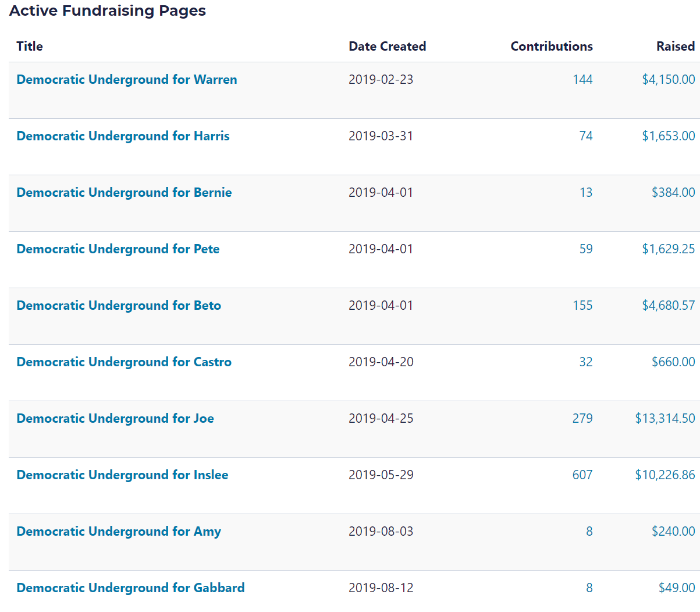Click the Contributions column header
700x612 pixels.
coord(551,47)
